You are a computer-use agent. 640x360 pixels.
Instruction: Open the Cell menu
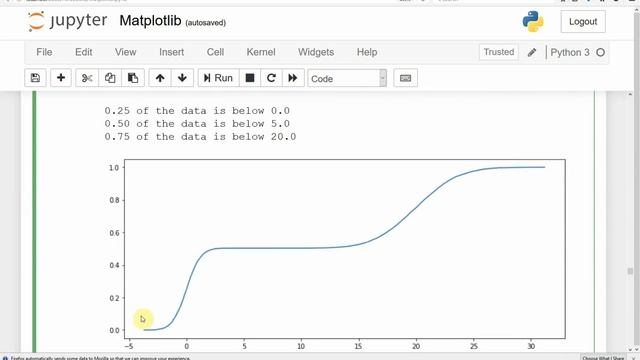pos(215,52)
